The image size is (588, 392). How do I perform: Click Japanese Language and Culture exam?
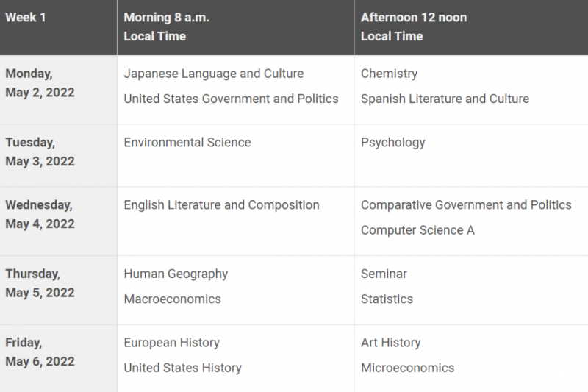(x=214, y=74)
